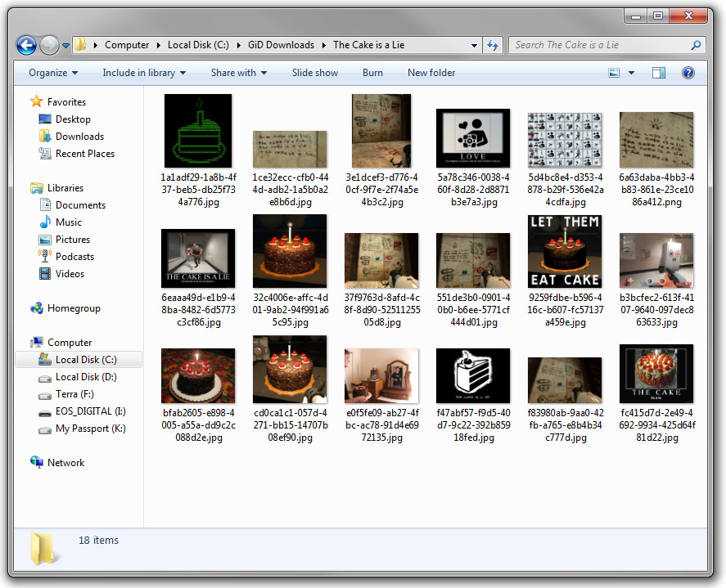Screen dimensions: 726x588
Task: Expand the arrow after Computer breadcrumb
Action: [158, 45]
